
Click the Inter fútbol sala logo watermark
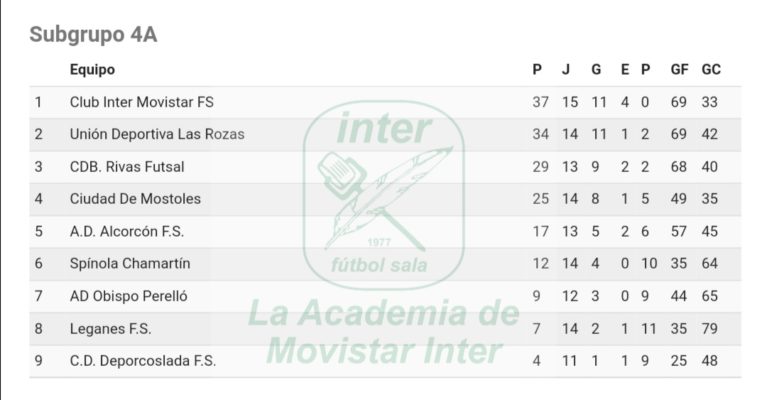point(384,195)
